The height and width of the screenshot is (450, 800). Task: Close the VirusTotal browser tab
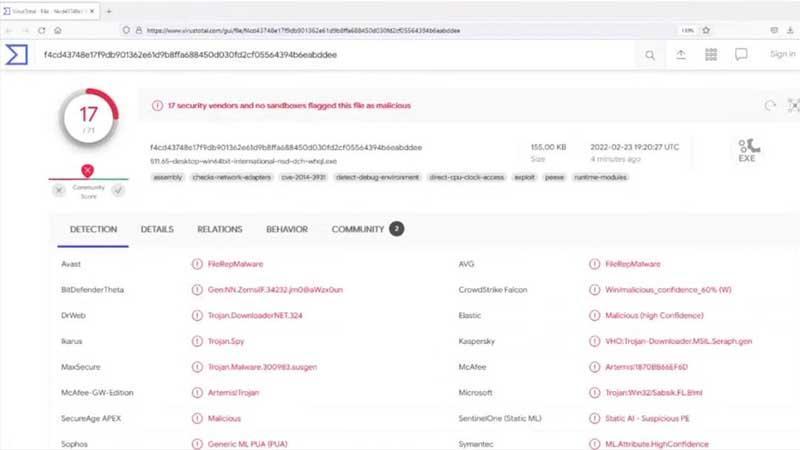click(x=92, y=11)
